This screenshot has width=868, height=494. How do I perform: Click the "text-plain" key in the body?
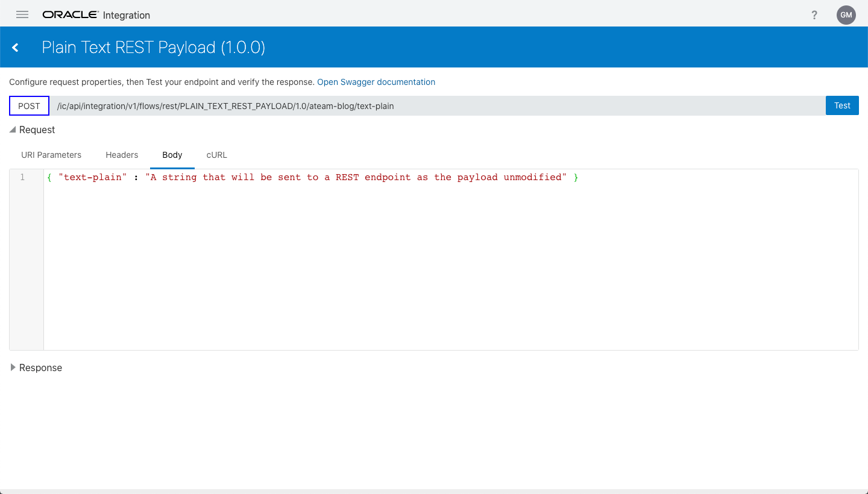pos(93,177)
